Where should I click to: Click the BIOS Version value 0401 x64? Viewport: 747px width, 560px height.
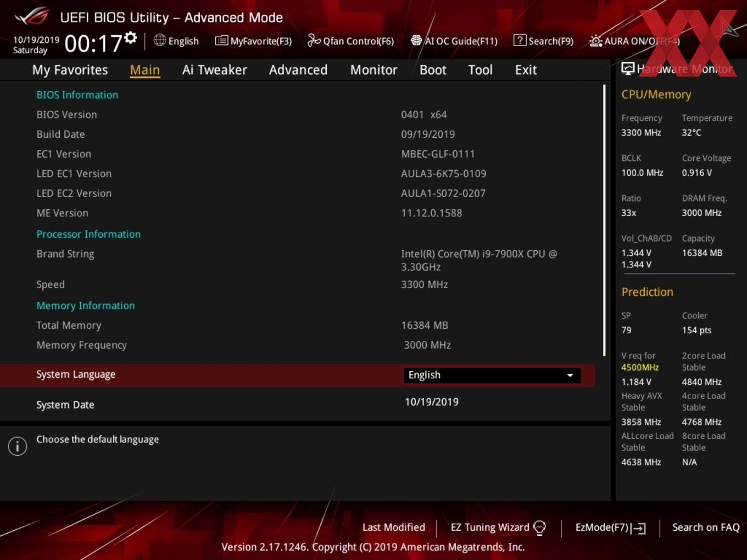click(x=424, y=115)
